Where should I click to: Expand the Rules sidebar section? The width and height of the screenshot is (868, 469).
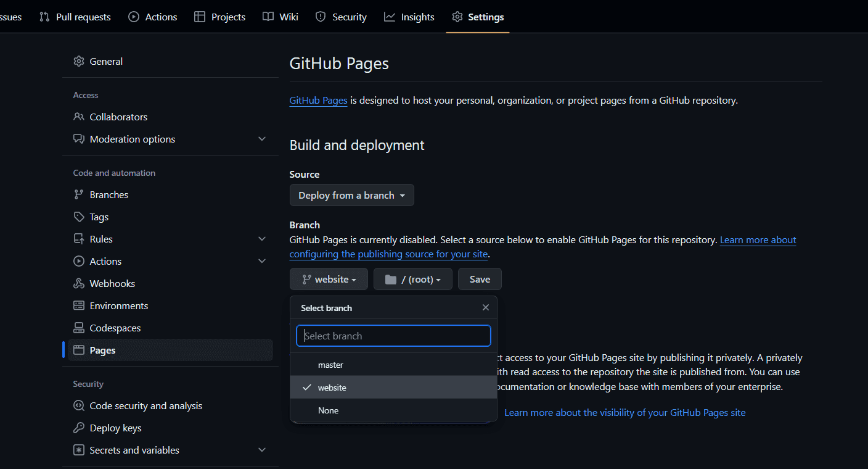point(261,239)
